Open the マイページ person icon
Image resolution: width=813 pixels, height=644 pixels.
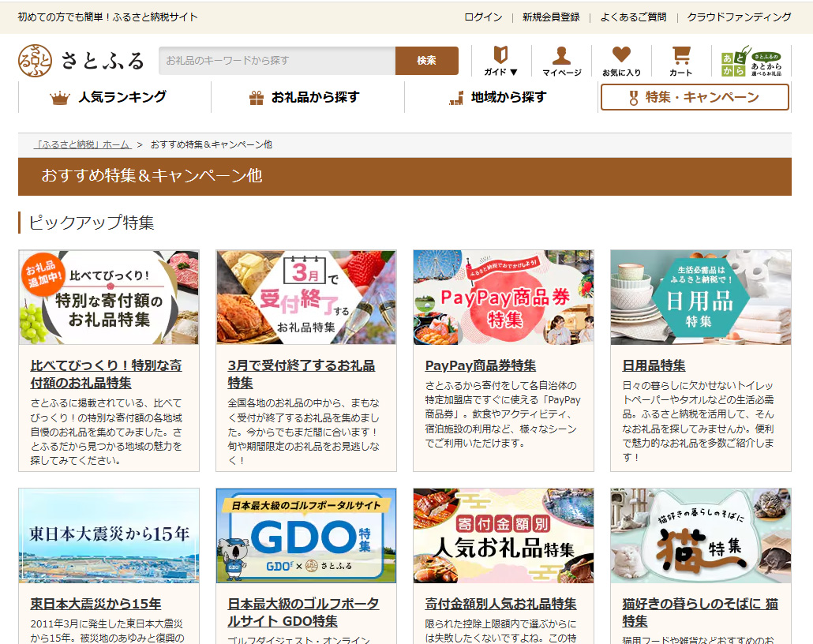point(561,61)
